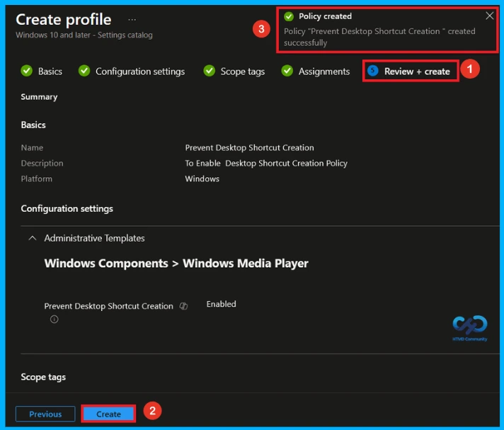
Task: Select the Windows platform value
Action: click(202, 179)
